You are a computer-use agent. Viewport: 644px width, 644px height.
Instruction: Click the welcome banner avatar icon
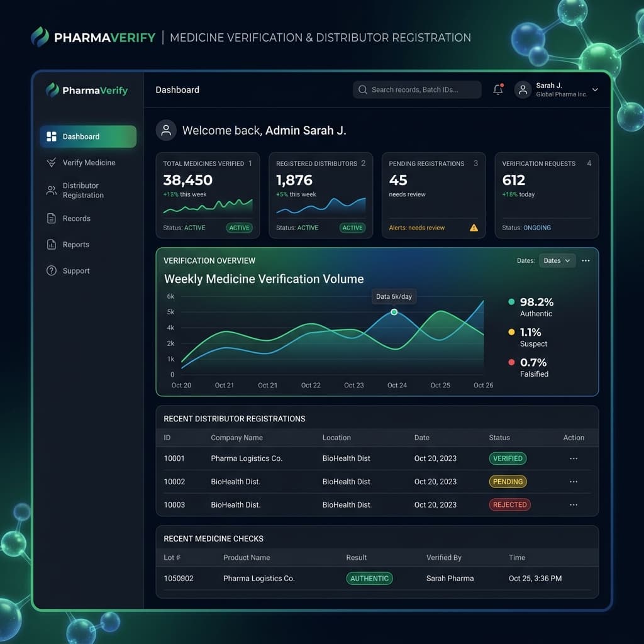coord(166,131)
